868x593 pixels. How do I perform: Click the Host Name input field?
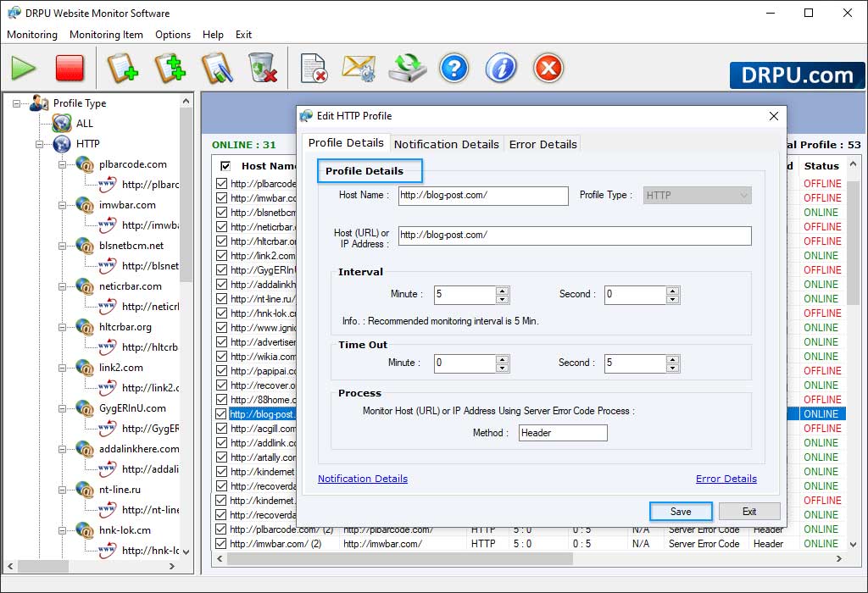tap(483, 196)
